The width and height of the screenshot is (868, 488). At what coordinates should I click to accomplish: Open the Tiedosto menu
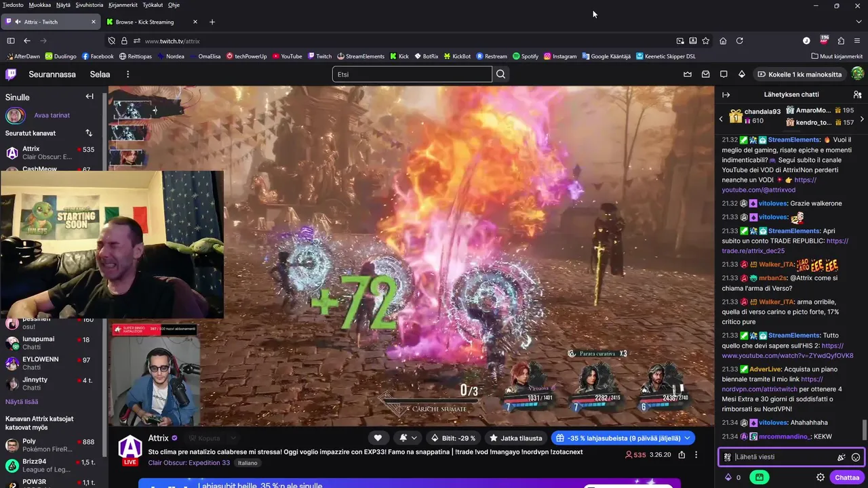(13, 5)
